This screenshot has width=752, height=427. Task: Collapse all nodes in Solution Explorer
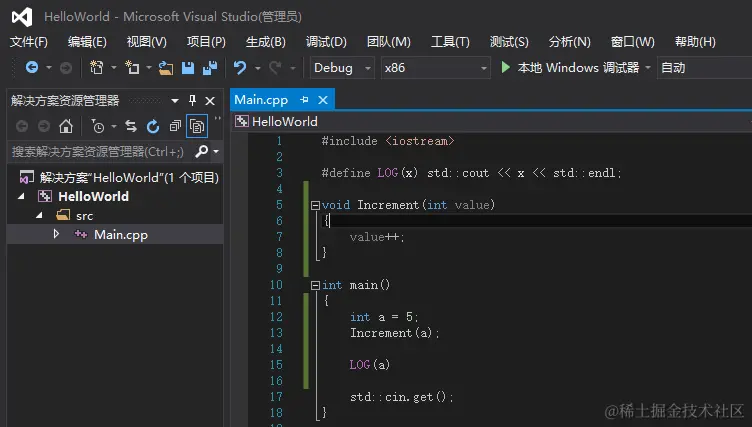(175, 126)
